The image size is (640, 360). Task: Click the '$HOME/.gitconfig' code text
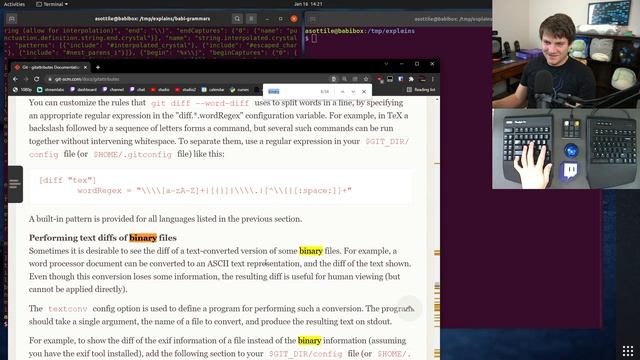[133, 154]
